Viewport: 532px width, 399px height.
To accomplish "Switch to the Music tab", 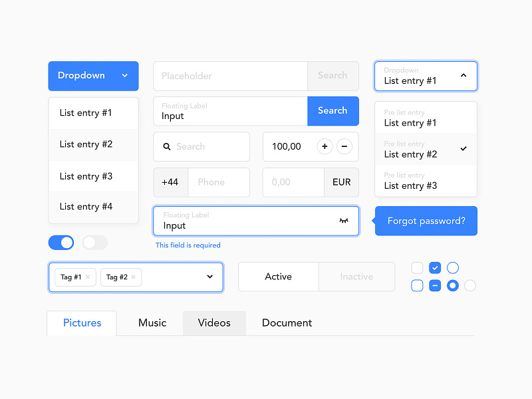I will [152, 323].
